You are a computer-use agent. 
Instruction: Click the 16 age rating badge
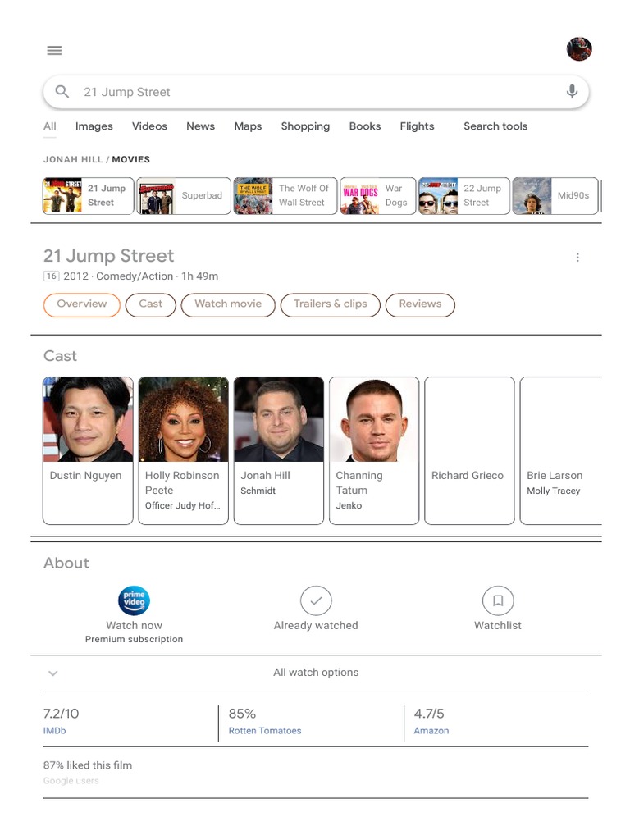(x=51, y=276)
